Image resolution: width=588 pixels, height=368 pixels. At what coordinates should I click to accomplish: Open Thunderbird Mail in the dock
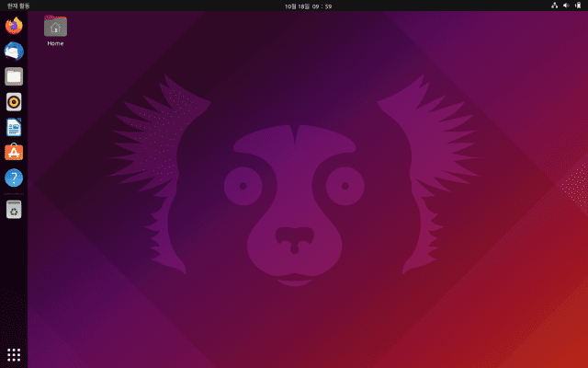point(14,52)
